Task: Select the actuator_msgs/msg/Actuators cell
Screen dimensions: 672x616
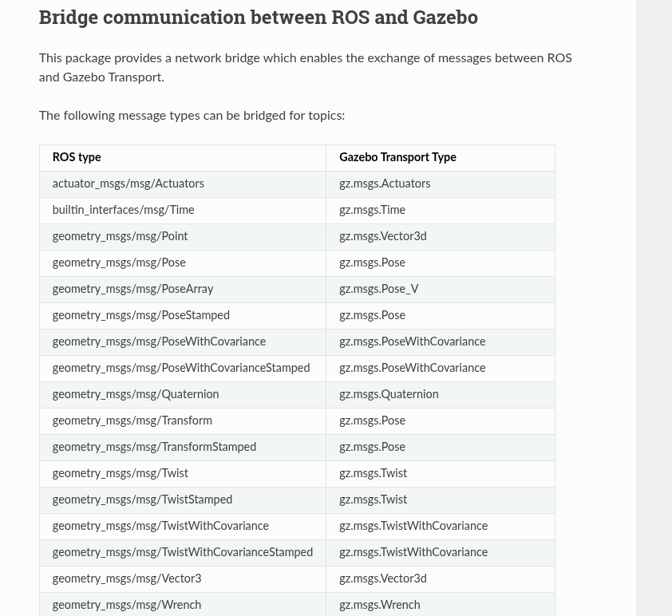Action: [x=128, y=184]
